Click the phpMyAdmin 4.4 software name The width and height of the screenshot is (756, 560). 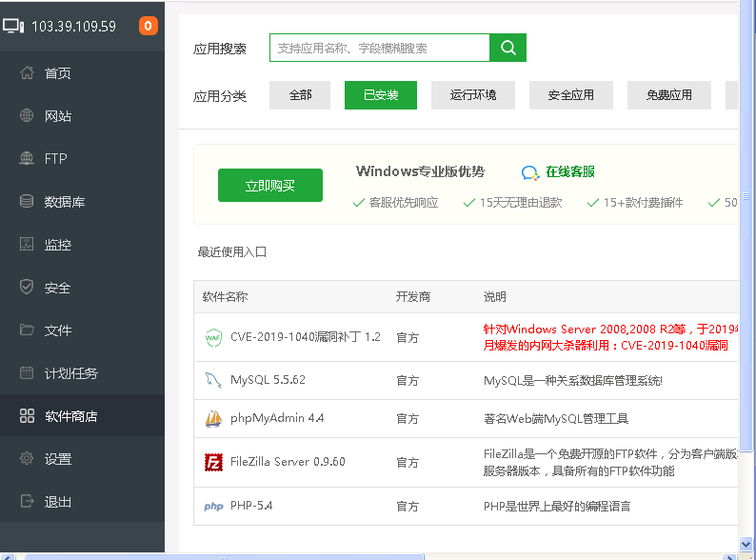coord(277,418)
